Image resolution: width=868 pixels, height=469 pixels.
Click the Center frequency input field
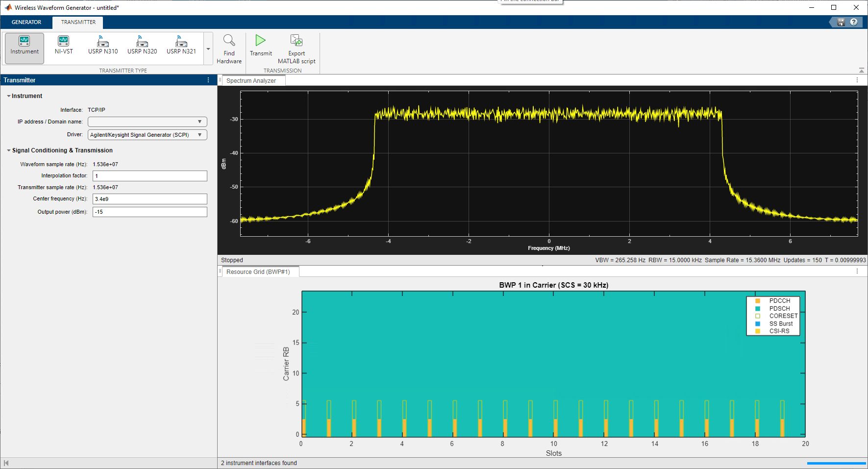[x=149, y=199]
